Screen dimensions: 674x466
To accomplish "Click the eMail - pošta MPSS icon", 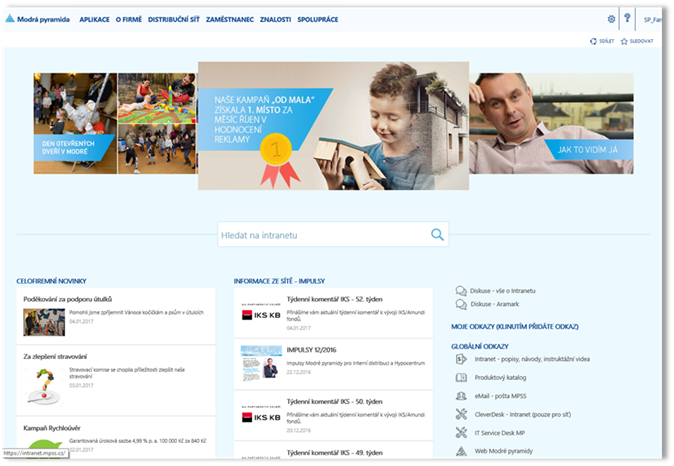I will coord(461,396).
